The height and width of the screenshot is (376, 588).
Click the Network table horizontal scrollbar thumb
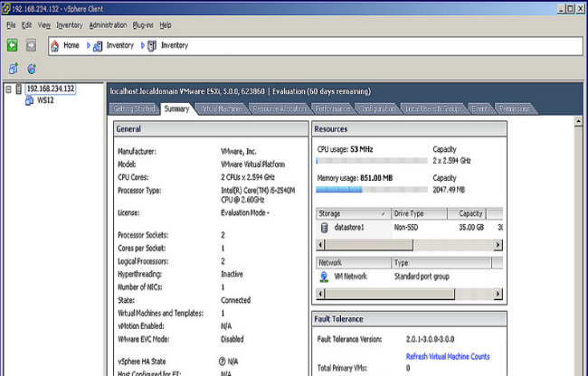click(389, 294)
